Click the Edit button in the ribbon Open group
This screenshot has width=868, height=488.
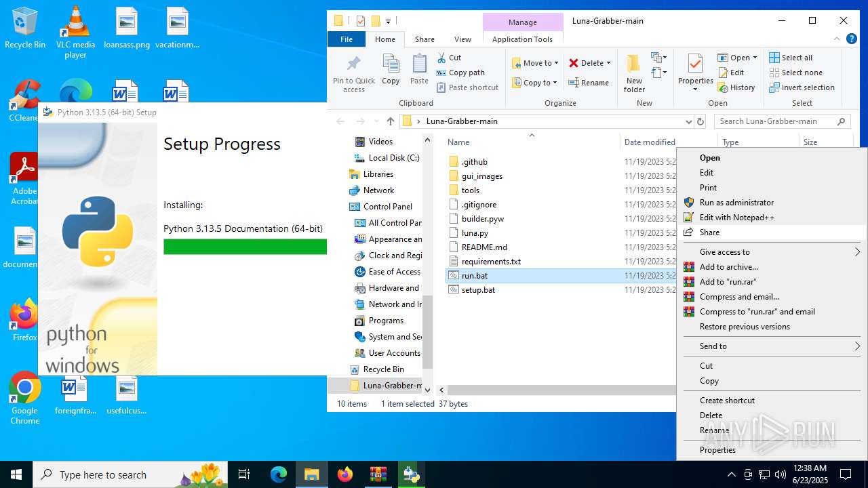click(x=731, y=73)
